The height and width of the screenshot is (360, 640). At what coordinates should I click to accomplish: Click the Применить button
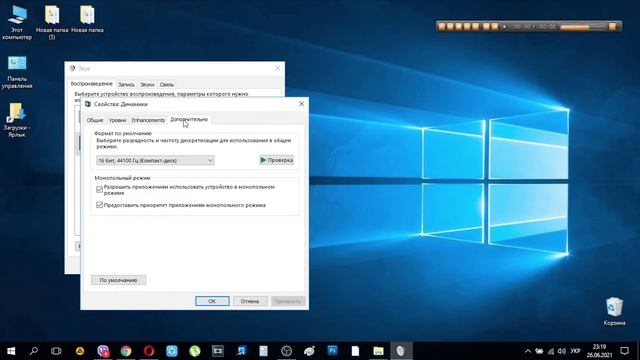coord(288,301)
